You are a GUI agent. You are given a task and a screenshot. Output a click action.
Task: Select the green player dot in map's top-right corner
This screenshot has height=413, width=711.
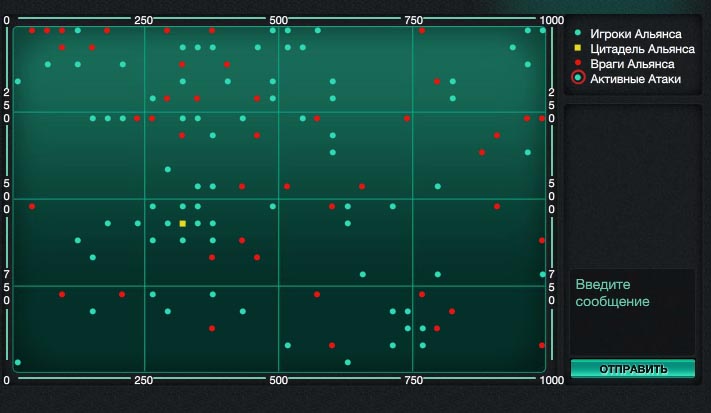click(543, 30)
